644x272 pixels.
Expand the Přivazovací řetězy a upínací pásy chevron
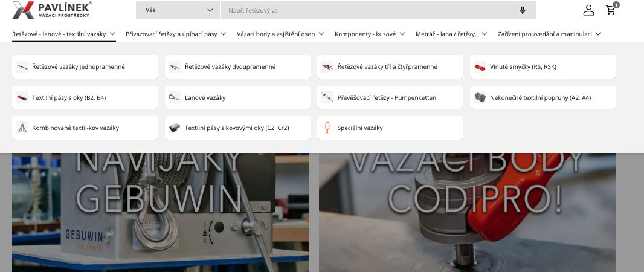[x=224, y=34]
